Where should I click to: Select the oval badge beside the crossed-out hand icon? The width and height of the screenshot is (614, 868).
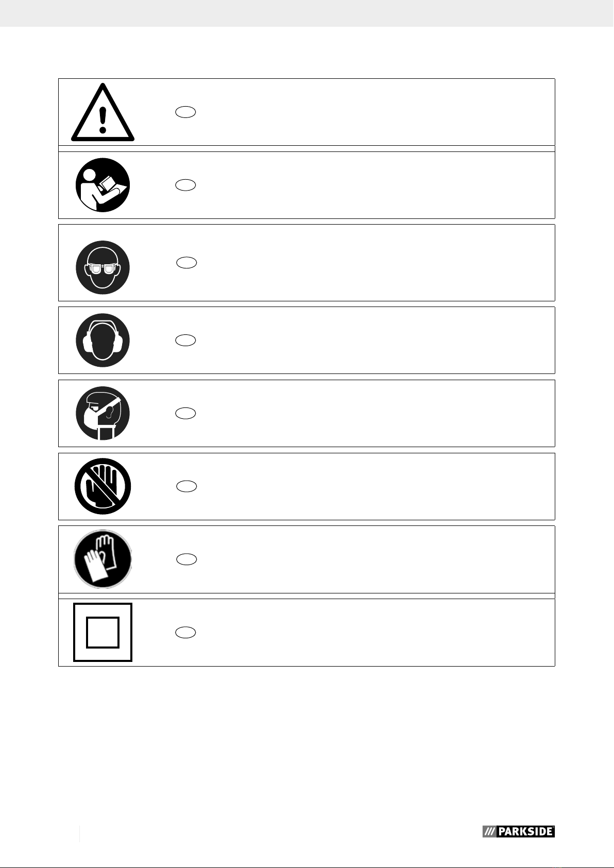186,486
